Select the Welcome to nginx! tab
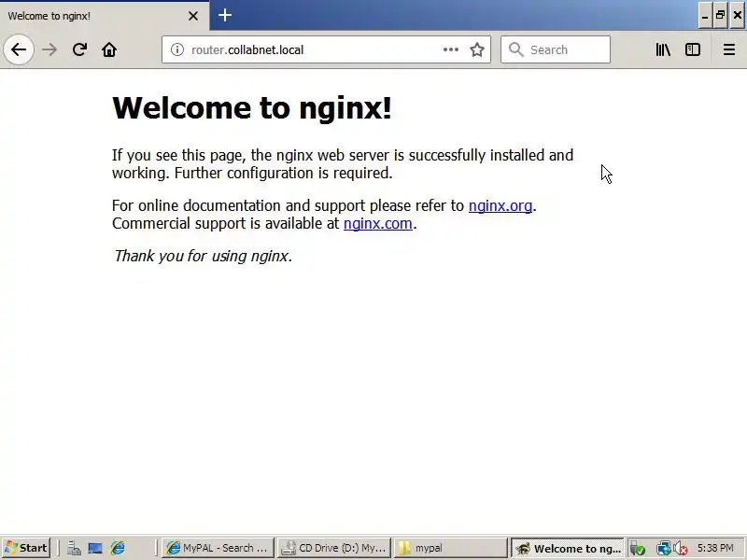 pos(105,16)
